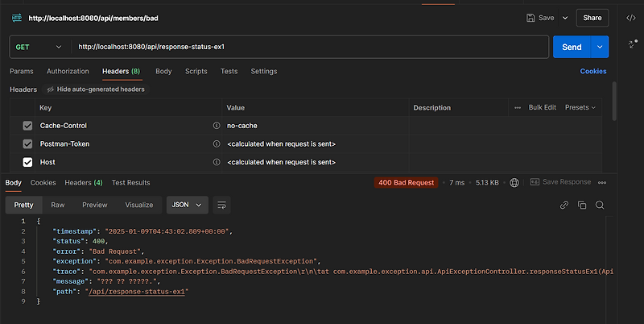Image resolution: width=644 pixels, height=324 pixels.
Task: Open the code snippet panel icon
Action: pos(630,18)
